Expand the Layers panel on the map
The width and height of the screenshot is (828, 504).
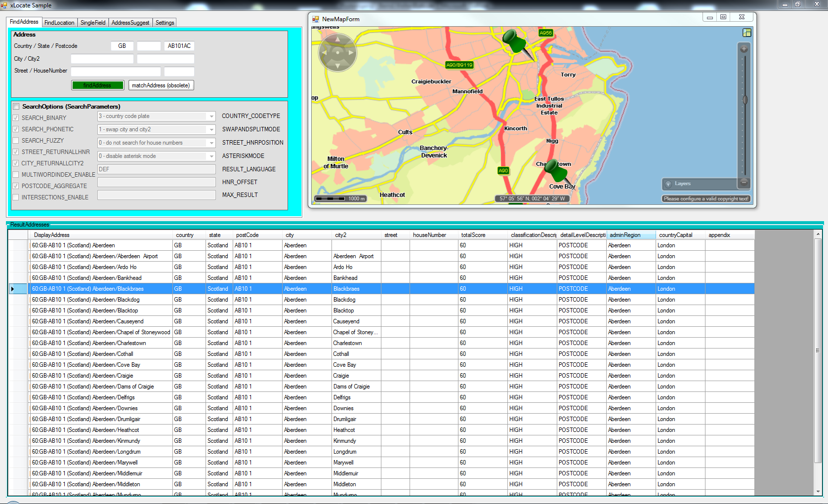668,184
